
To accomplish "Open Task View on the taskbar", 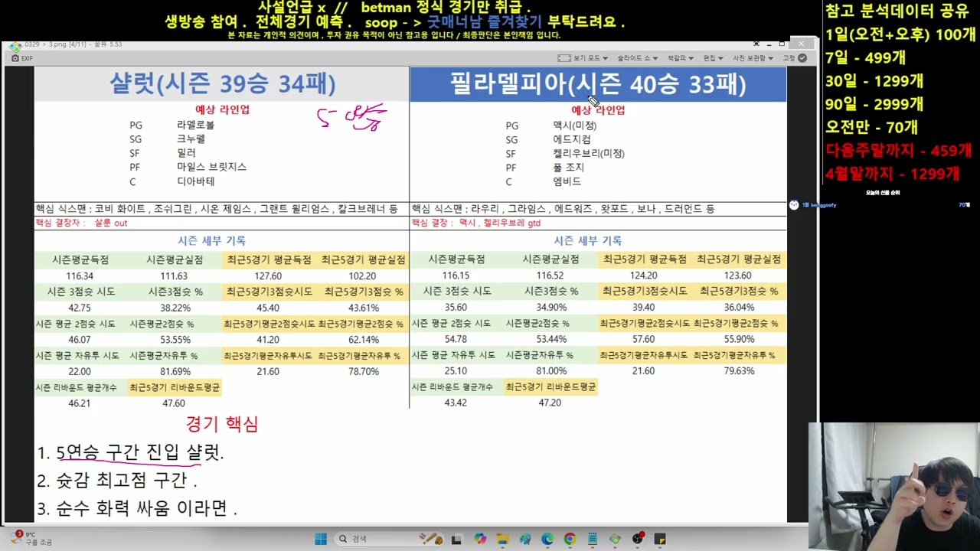I will [x=456, y=539].
